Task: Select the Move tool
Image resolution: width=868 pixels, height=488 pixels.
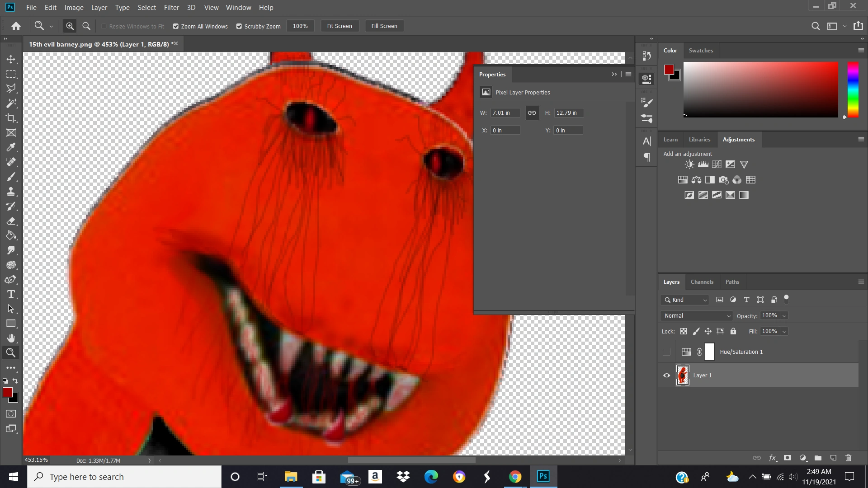Action: pyautogui.click(x=11, y=59)
